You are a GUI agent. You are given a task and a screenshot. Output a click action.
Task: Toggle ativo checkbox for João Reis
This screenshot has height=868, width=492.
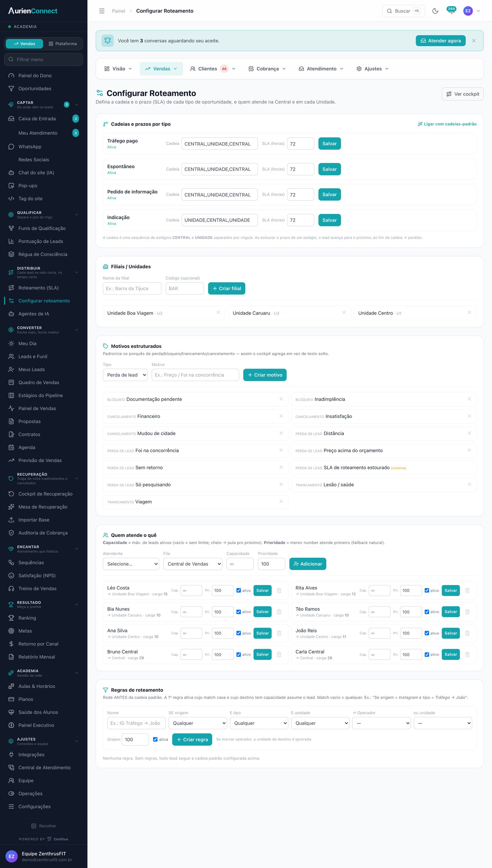point(427,633)
